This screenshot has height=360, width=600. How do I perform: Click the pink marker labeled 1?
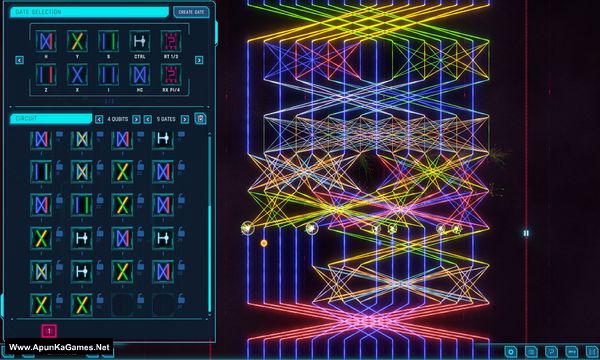[x=49, y=331]
